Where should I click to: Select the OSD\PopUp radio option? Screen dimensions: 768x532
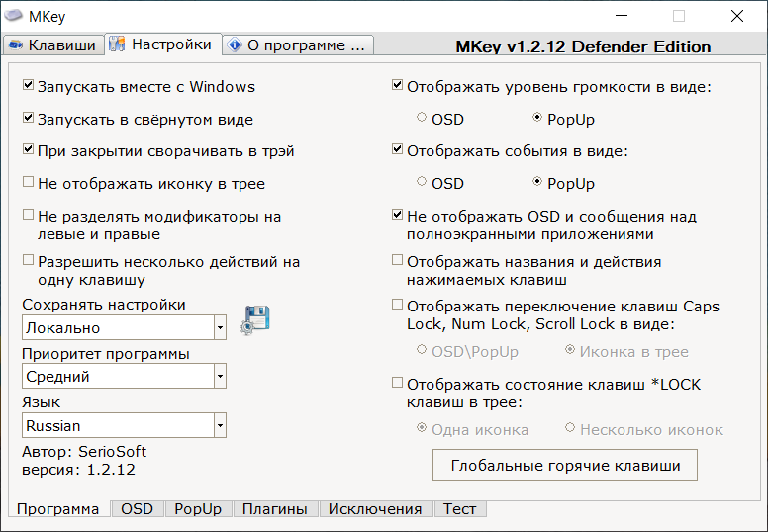[x=422, y=349]
